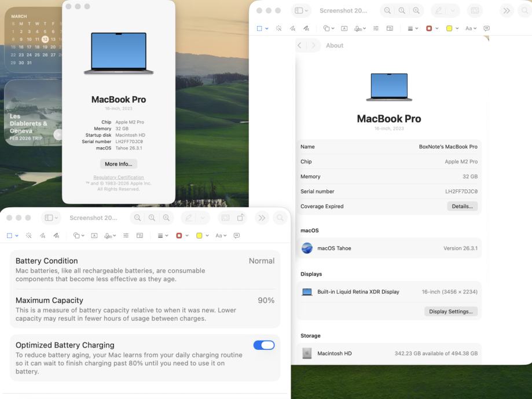Select Instant Alpha wand in right Preview window

pos(278,28)
